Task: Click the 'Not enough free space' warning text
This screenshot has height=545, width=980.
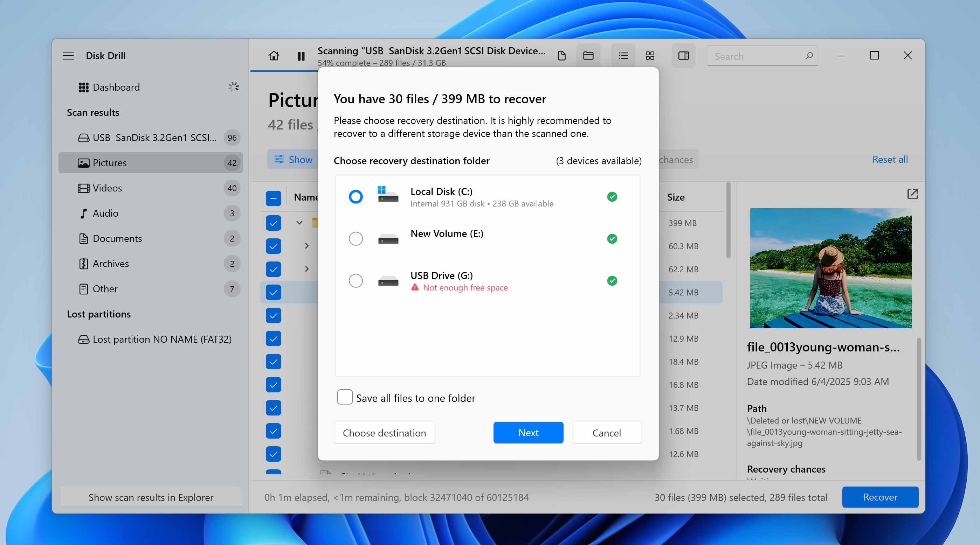Action: tap(465, 287)
